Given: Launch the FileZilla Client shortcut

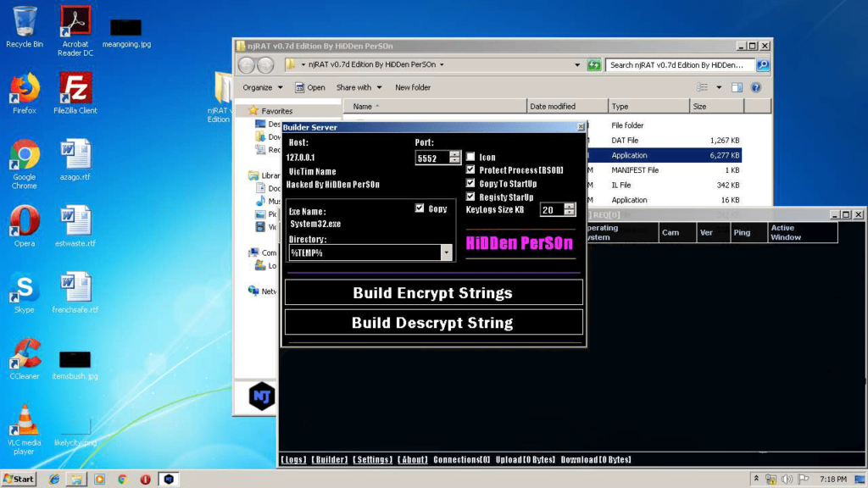Looking at the screenshot, I should click(75, 93).
